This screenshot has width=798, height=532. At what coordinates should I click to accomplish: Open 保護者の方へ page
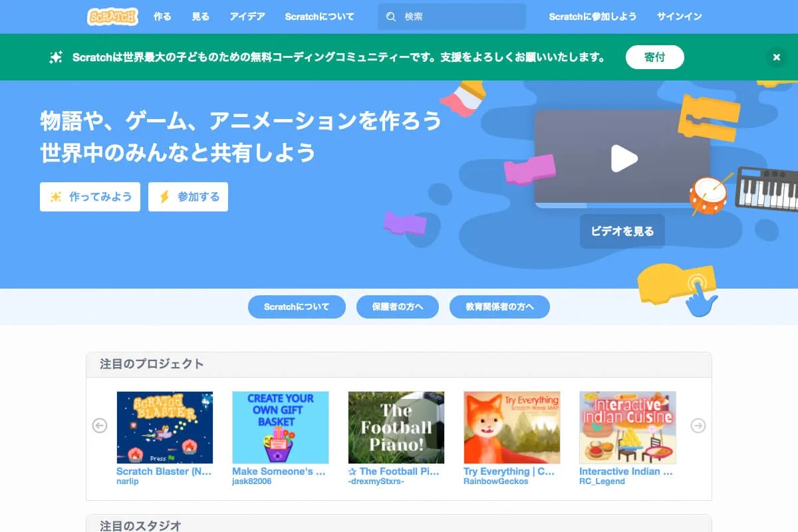click(398, 307)
